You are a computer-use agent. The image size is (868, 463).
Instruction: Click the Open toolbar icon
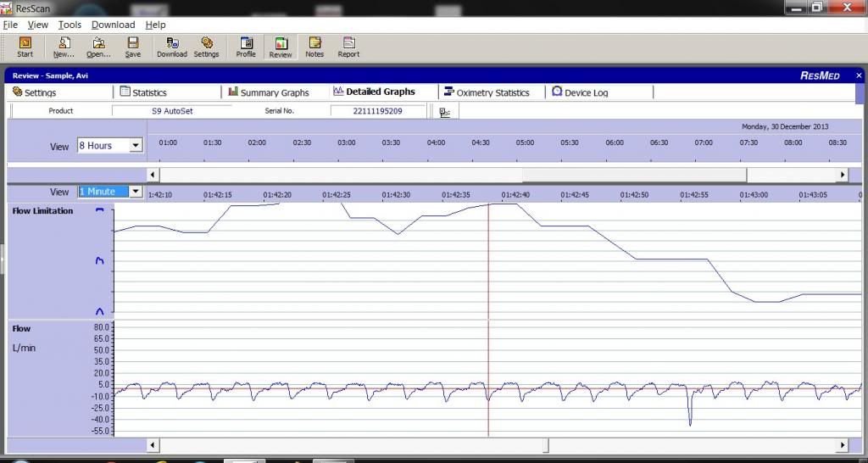point(98,47)
